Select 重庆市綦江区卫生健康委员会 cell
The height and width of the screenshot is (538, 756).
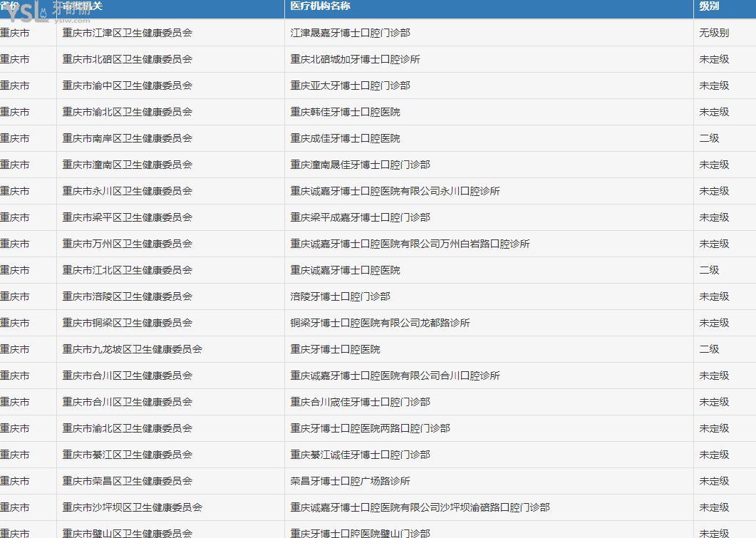coord(128,455)
